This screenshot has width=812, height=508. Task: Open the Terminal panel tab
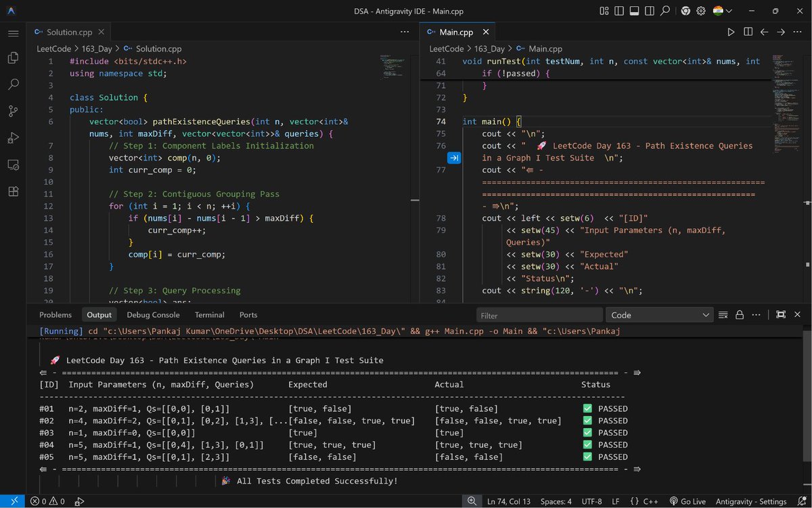pos(210,315)
